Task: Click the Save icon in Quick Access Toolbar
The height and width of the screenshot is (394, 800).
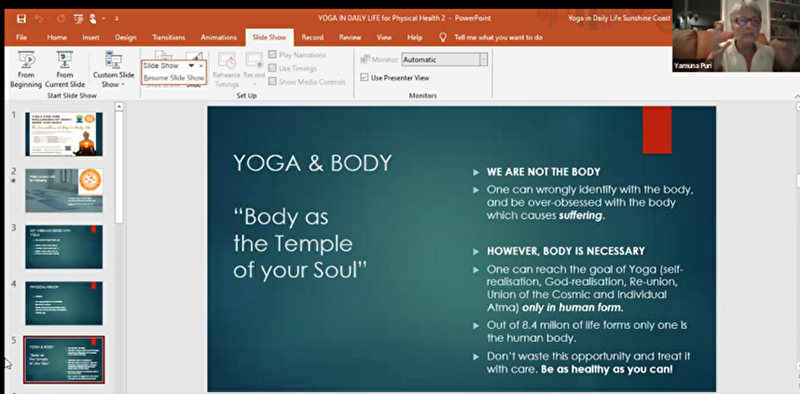Action: click(x=21, y=19)
